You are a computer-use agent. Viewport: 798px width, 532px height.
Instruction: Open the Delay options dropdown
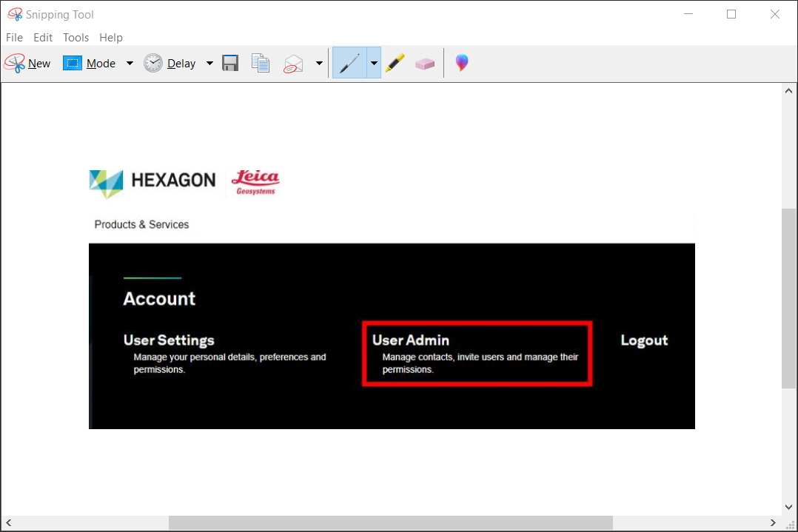click(209, 63)
